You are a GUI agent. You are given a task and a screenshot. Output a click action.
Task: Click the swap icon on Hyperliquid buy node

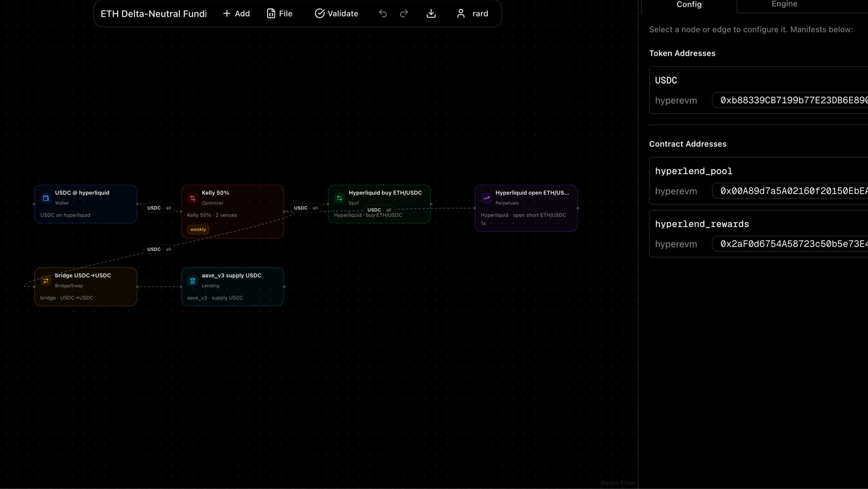[x=339, y=198]
